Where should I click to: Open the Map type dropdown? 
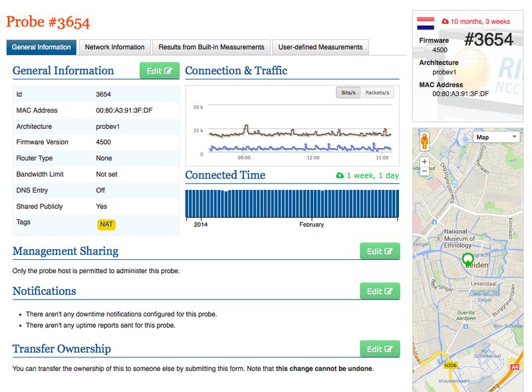[x=495, y=136]
